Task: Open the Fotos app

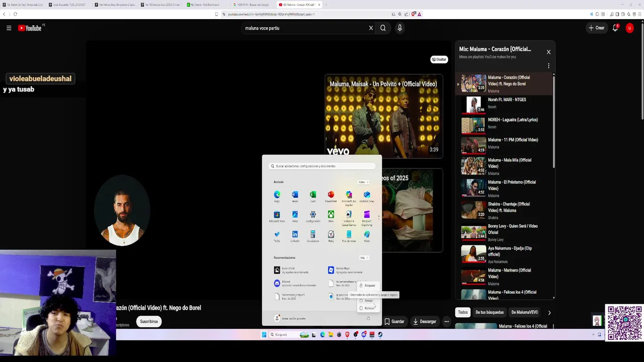Action: tap(295, 216)
